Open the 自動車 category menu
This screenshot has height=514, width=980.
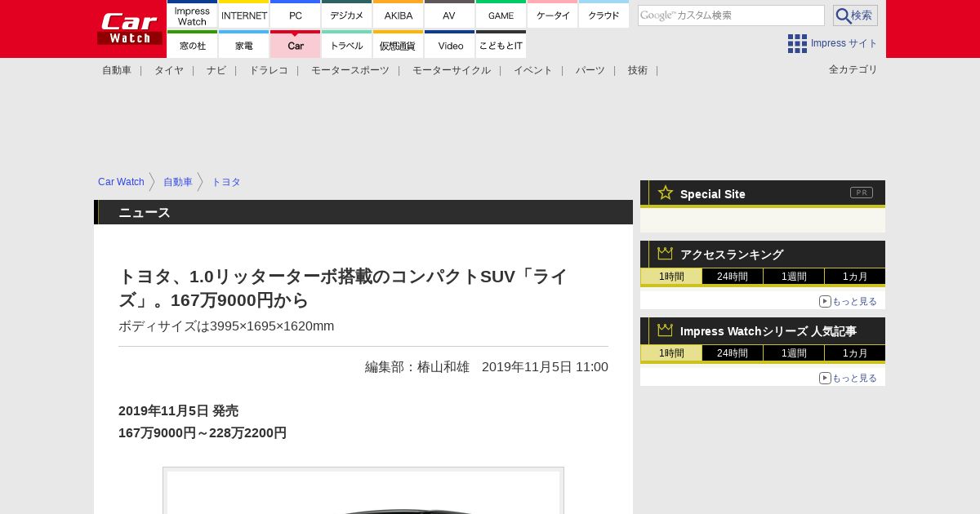pos(117,70)
